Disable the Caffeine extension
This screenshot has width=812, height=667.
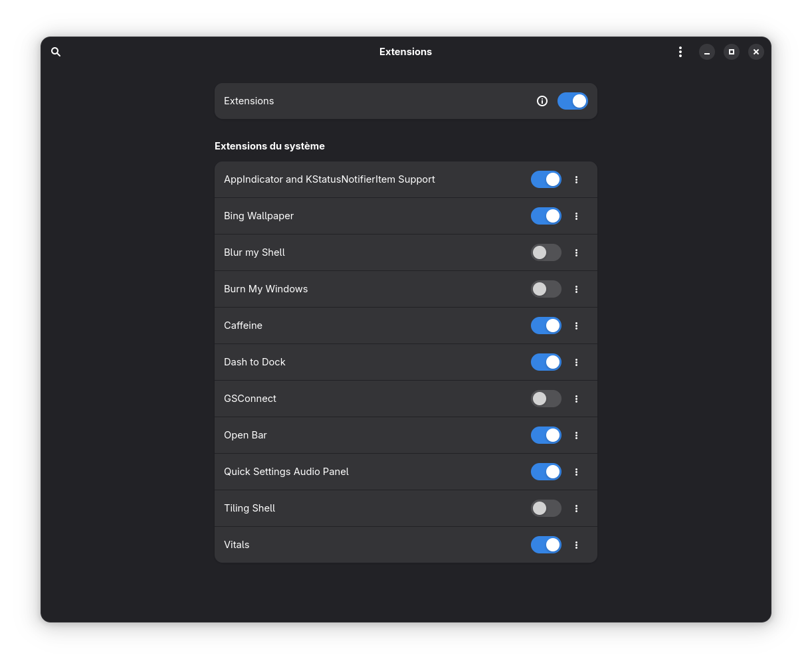tap(546, 326)
